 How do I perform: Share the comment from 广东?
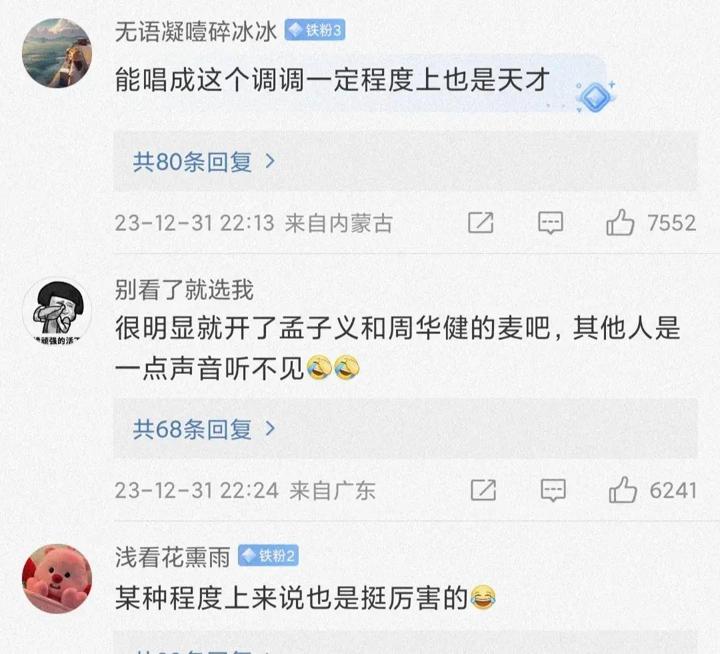pyautogui.click(x=484, y=490)
